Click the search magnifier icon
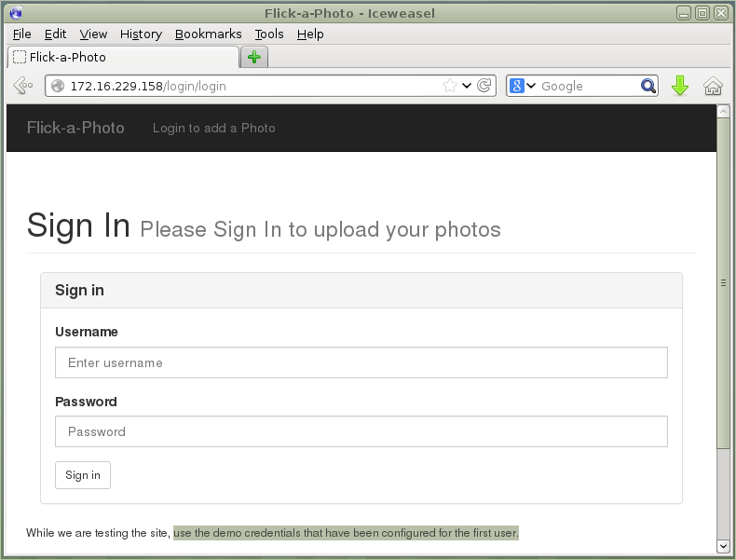Image resolution: width=736 pixels, height=560 pixels. click(x=647, y=86)
